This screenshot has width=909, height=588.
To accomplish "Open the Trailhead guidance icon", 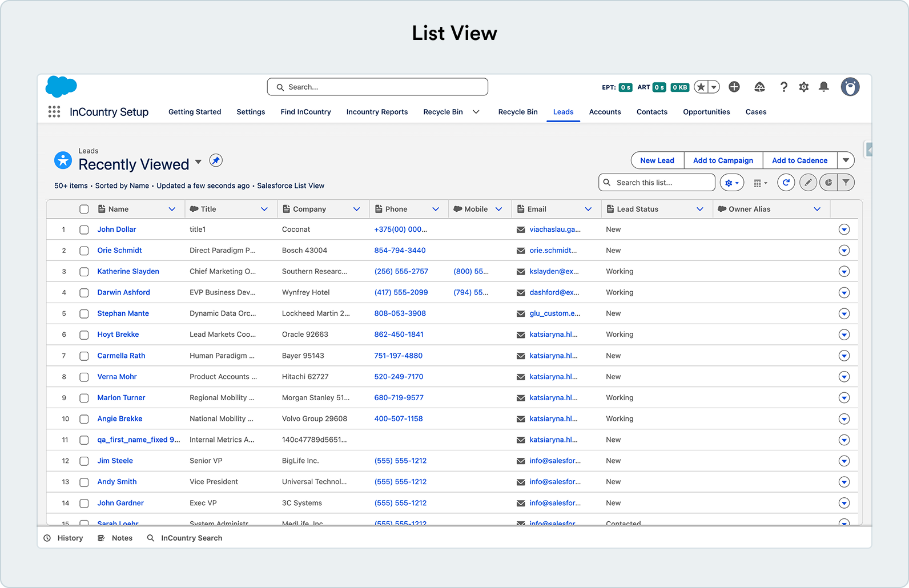I will 759,87.
